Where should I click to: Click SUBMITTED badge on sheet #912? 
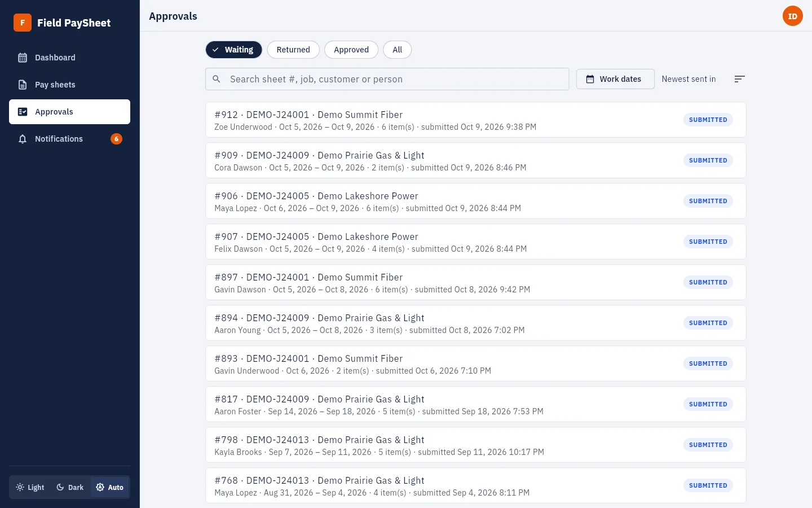pos(708,120)
